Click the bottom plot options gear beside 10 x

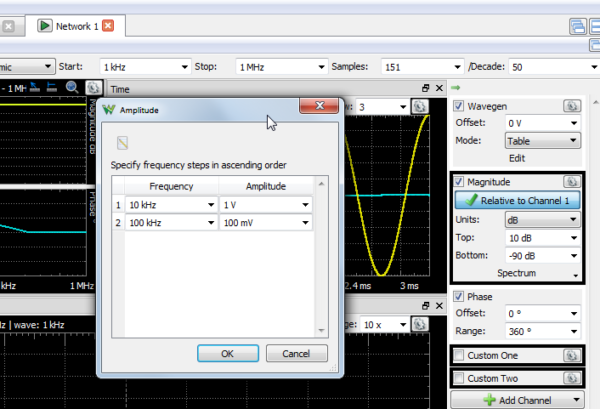point(419,324)
